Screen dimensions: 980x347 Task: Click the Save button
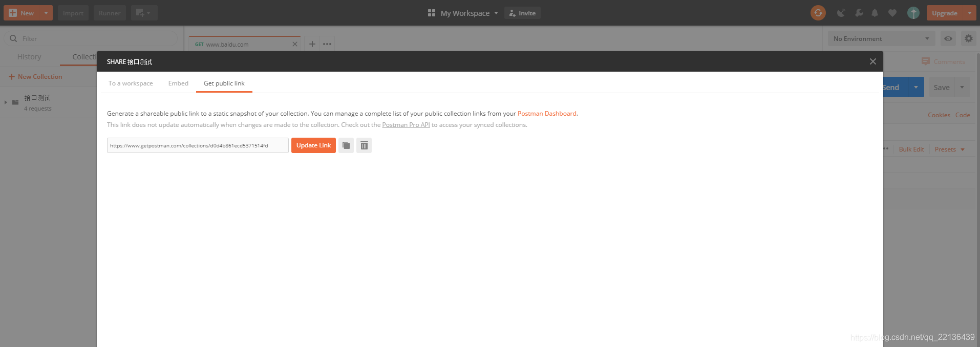coord(941,88)
